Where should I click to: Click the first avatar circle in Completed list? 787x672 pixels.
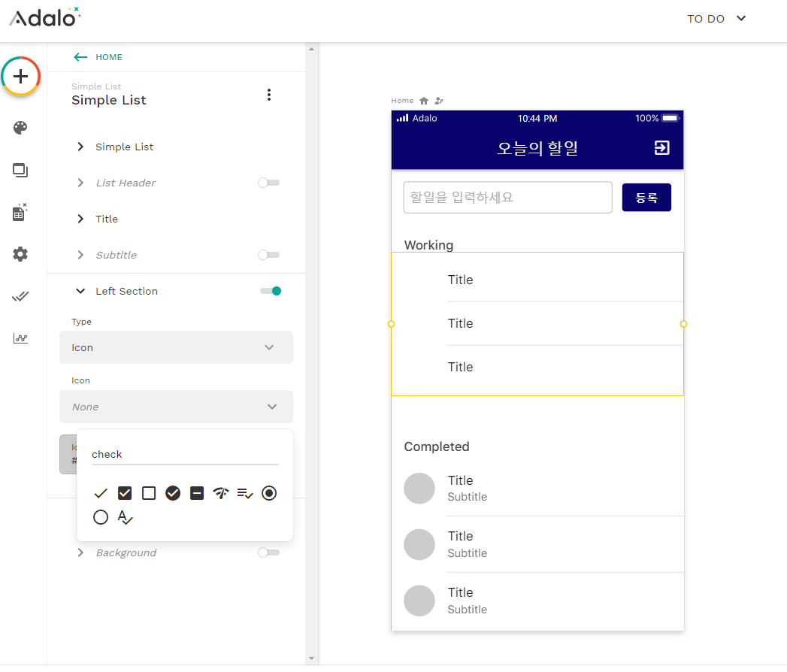tap(419, 489)
